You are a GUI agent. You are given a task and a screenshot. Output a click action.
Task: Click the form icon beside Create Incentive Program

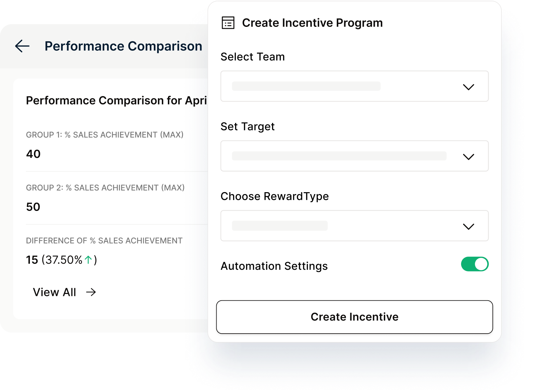point(228,23)
